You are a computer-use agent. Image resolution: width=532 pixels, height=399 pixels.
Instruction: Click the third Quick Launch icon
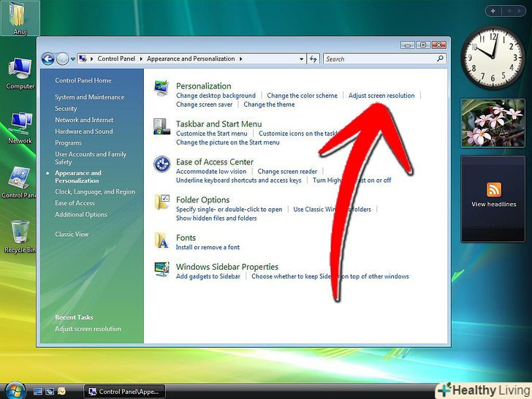coord(61,392)
